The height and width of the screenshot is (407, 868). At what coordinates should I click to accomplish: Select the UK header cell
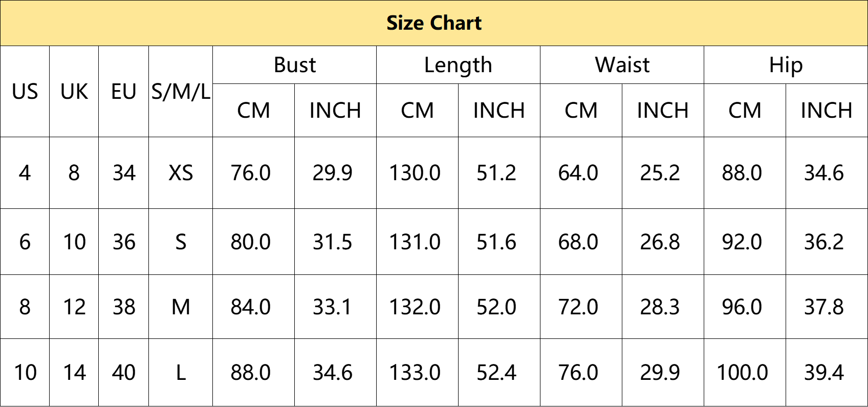click(74, 92)
